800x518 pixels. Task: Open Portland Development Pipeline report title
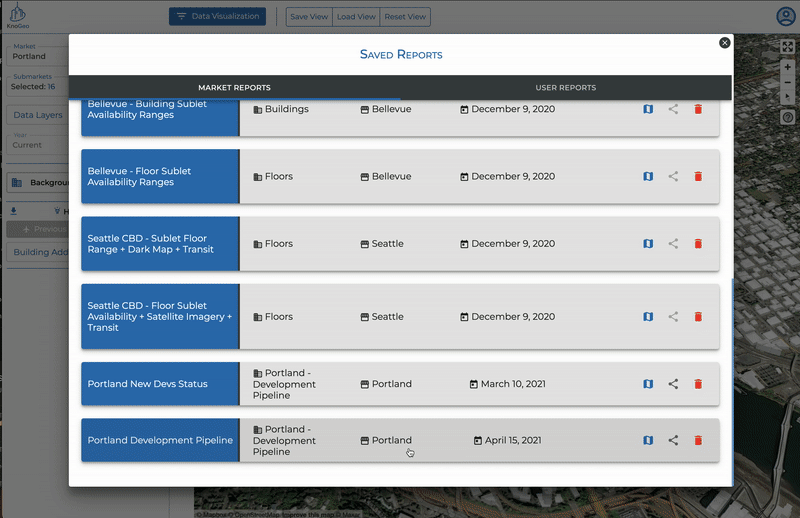160,440
